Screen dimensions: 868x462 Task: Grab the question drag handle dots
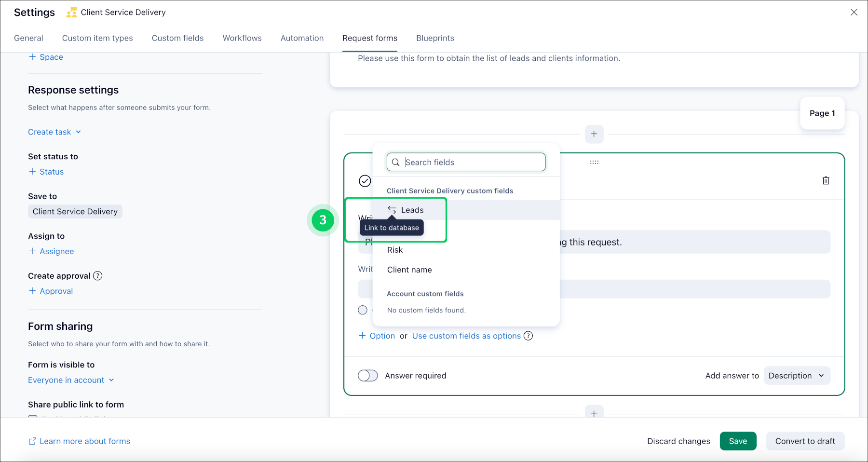tap(594, 162)
